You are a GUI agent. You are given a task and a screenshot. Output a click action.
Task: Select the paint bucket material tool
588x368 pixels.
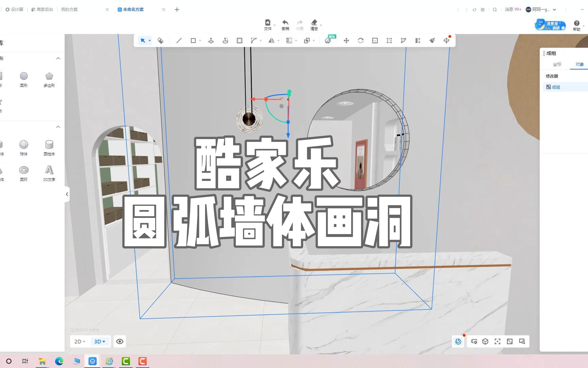click(160, 40)
